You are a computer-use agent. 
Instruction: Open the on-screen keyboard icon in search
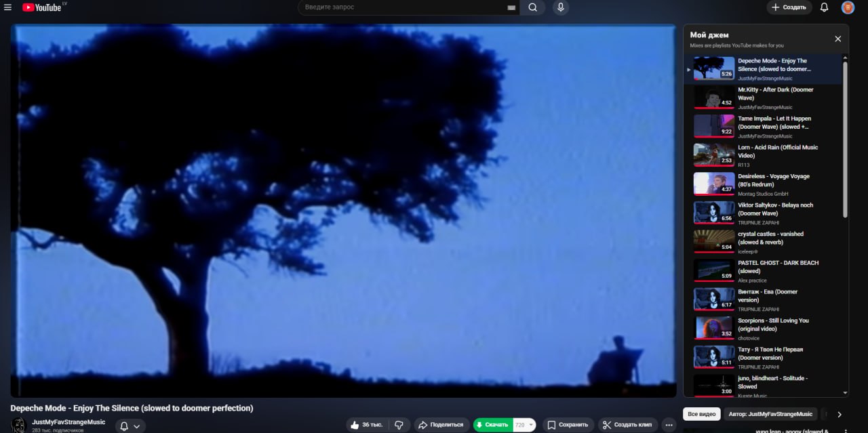click(x=511, y=7)
